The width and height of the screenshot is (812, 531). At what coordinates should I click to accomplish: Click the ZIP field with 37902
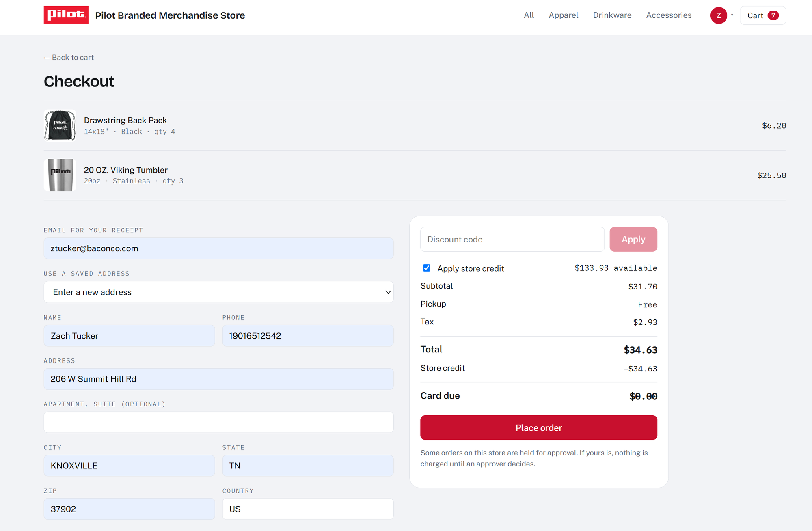[129, 509]
